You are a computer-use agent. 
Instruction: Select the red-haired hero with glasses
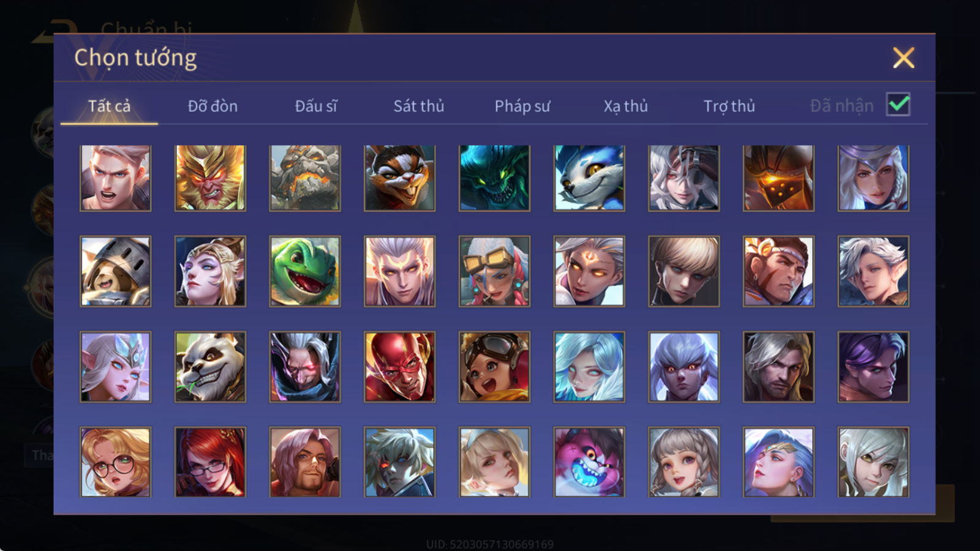pyautogui.click(x=210, y=462)
